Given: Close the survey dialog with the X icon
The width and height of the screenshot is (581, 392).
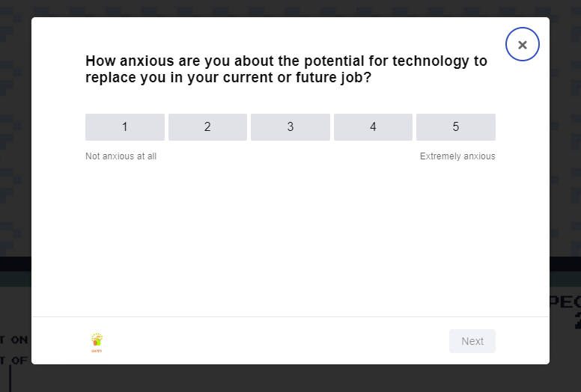Looking at the screenshot, I should coord(523,44).
